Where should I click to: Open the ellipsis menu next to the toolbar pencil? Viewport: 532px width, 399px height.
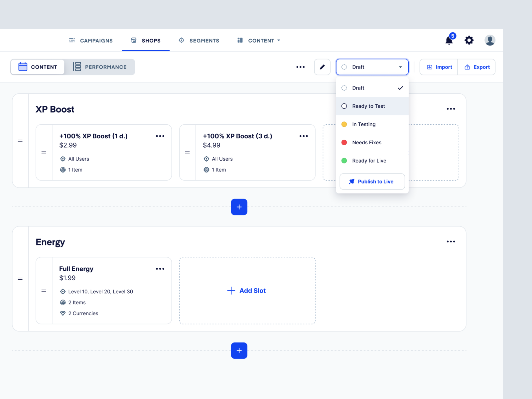tap(300, 67)
